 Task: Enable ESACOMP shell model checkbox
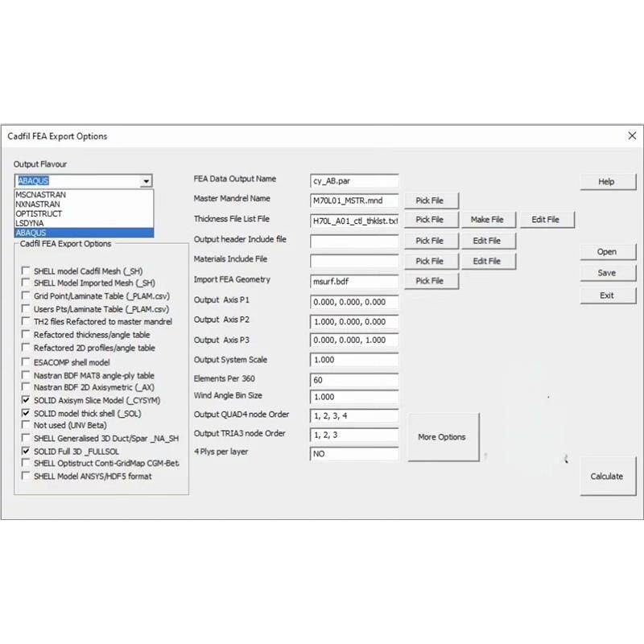point(26,361)
